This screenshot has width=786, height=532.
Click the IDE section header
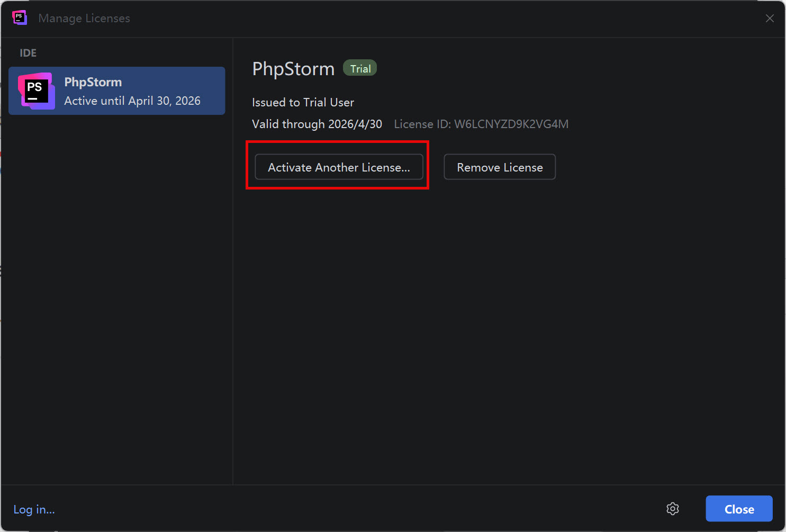[x=28, y=53]
